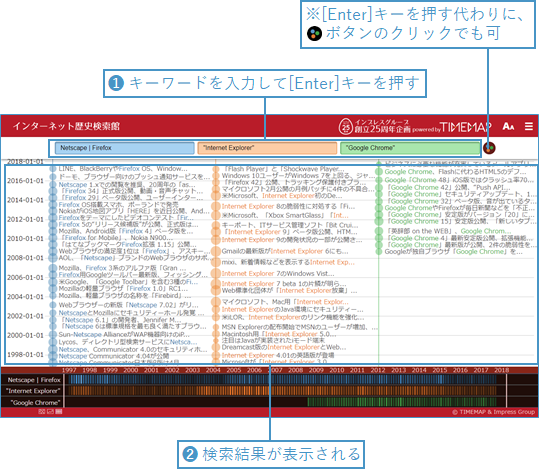Click the site title インターネット歴史検索館
539x469 pixels.
click(66, 126)
